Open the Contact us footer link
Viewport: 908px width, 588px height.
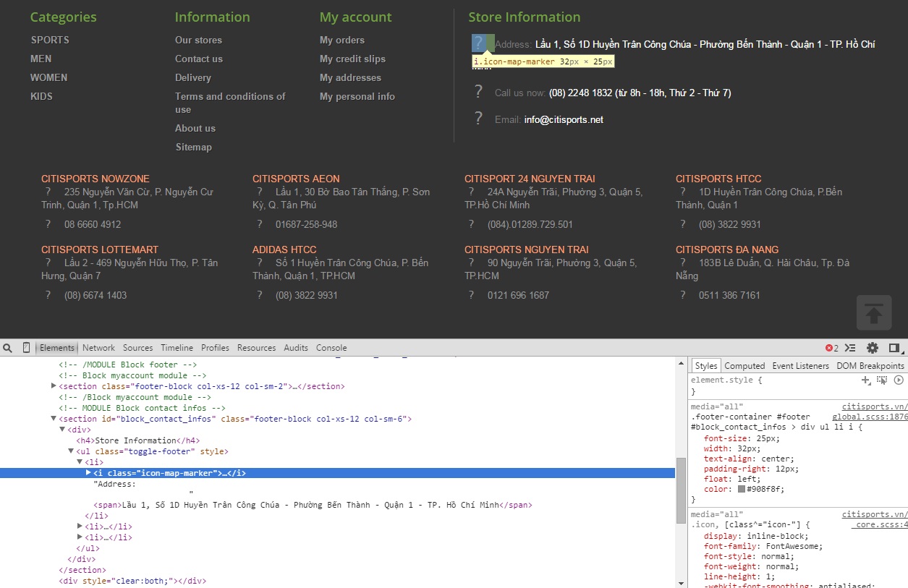click(199, 59)
